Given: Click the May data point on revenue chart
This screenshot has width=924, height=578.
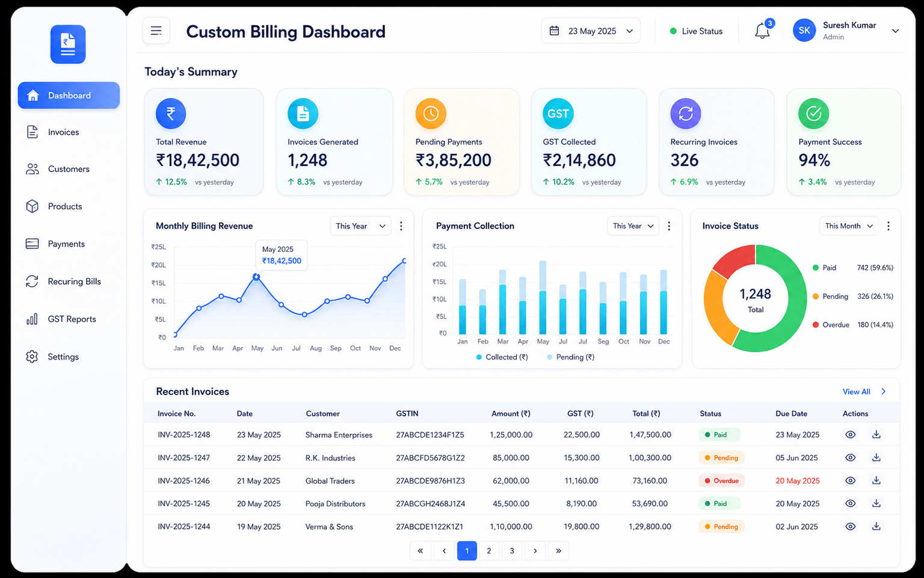Looking at the screenshot, I should [256, 277].
